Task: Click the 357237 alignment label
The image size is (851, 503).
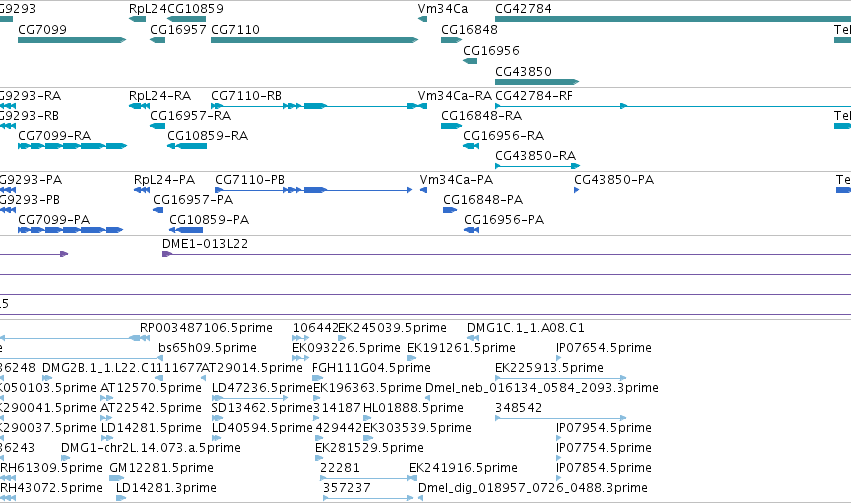Action: tap(346, 488)
